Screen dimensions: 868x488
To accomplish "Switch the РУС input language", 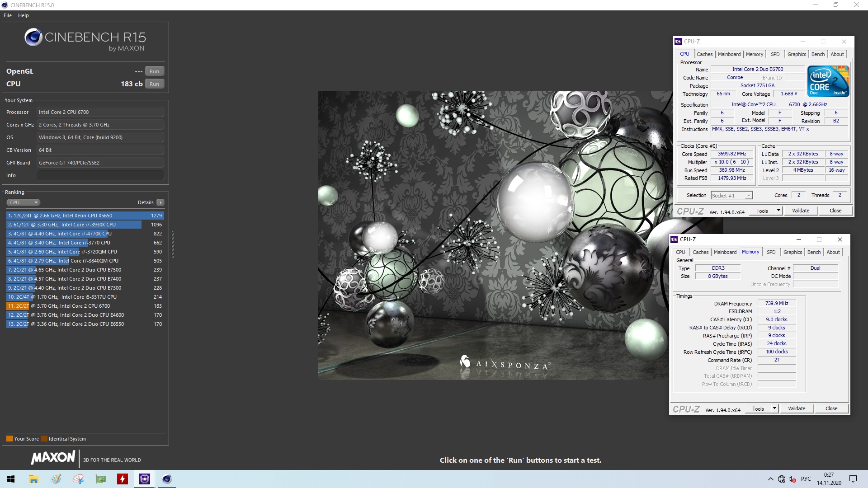I will [x=806, y=479].
